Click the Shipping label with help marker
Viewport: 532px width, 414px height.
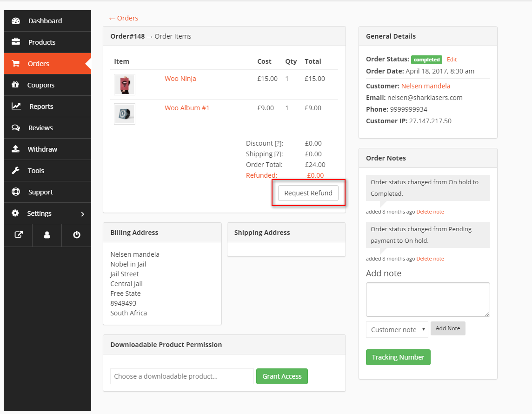point(264,154)
